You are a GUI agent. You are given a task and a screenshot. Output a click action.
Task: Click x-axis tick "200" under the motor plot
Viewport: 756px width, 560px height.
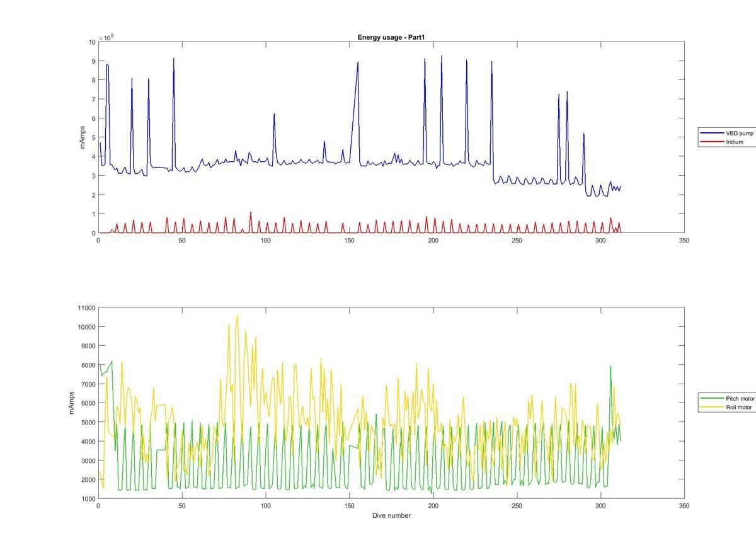point(433,506)
